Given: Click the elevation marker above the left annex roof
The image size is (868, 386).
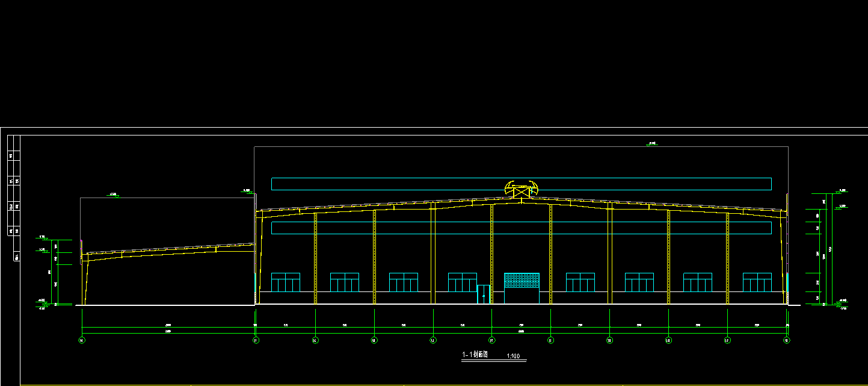Looking at the screenshot, I should pyautogui.click(x=113, y=195).
